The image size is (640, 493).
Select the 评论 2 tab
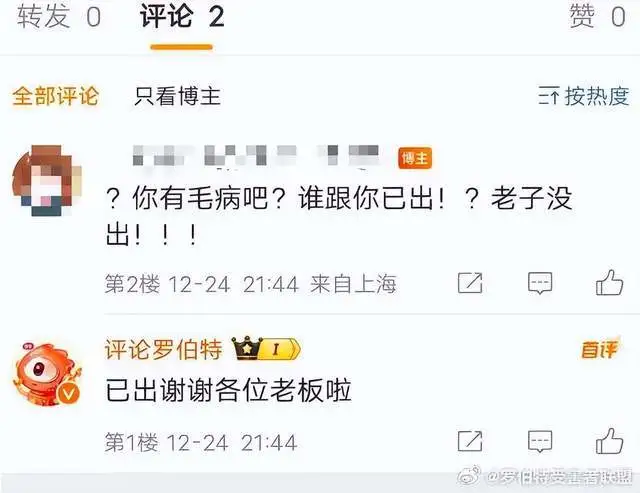[182, 17]
